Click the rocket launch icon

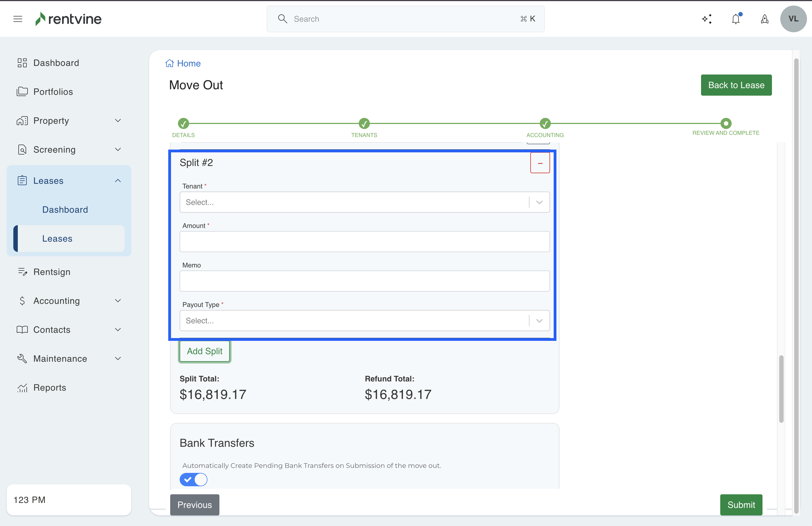(764, 19)
